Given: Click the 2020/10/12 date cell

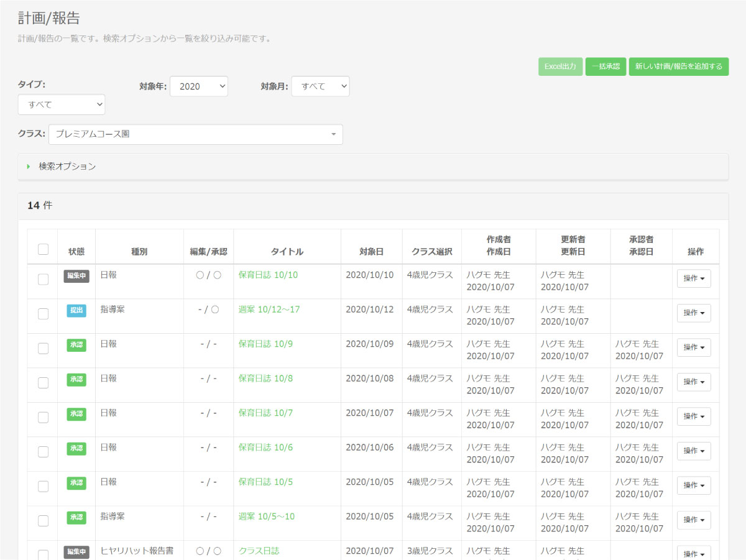Looking at the screenshot, I should coord(369,310).
